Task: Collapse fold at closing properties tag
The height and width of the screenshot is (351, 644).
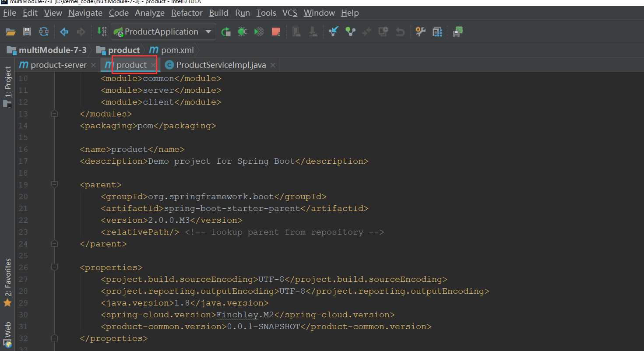Action: [x=54, y=338]
